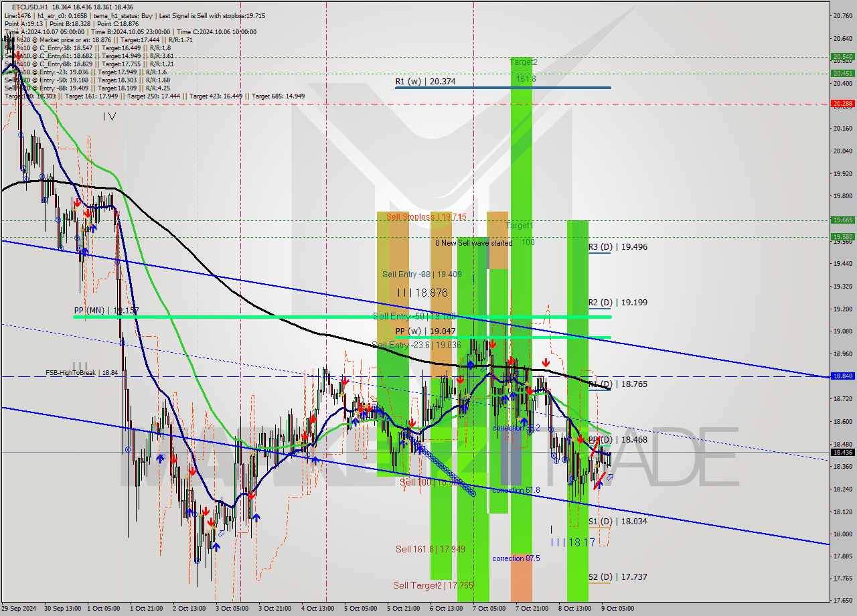Select the R1 (D) | 18.765 label
This screenshot has height=616, width=857.
point(618,384)
